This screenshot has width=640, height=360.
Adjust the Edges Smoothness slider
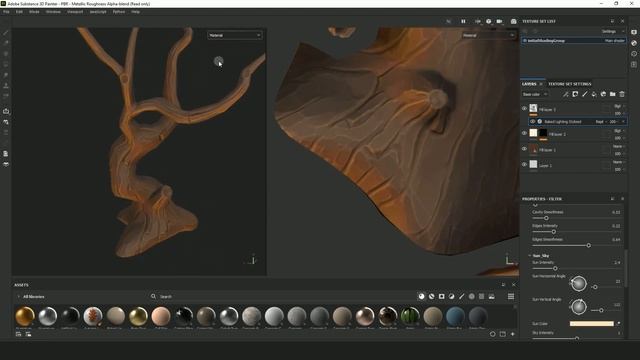click(589, 245)
